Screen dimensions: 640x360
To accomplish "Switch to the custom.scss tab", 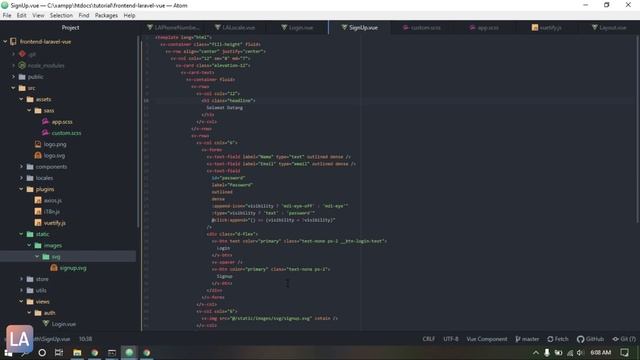I will point(422,27).
